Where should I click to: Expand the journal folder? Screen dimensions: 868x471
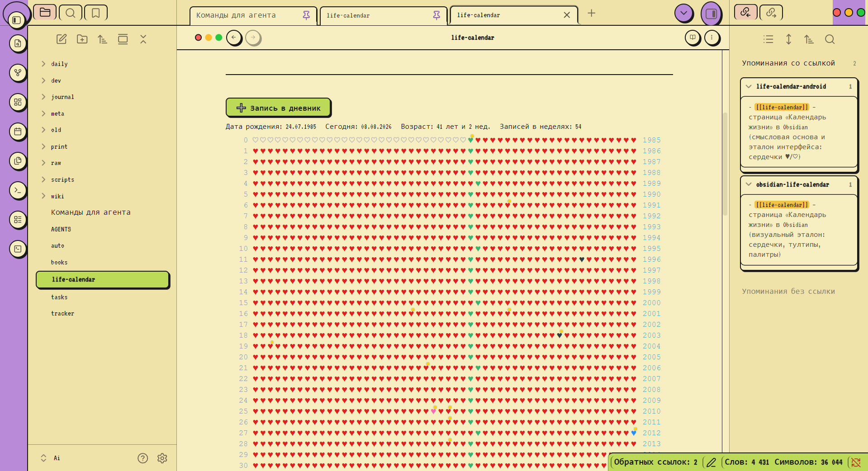coord(43,97)
